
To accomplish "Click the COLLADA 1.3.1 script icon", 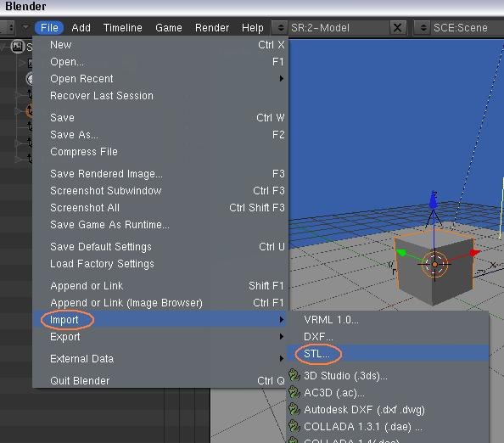I will tap(294, 427).
